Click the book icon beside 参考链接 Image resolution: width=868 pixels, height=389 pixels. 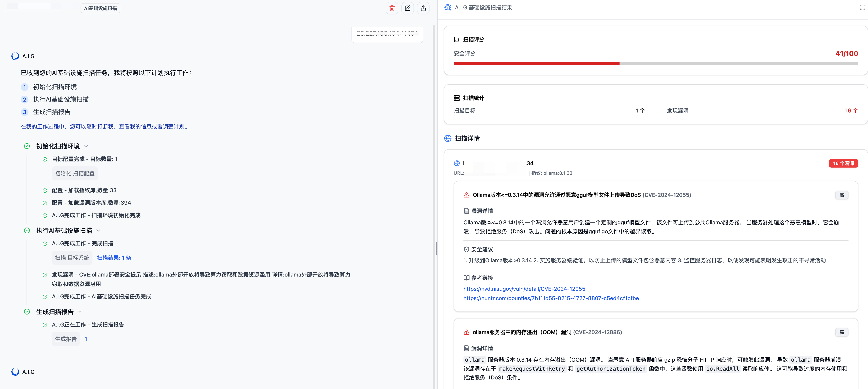pos(466,278)
